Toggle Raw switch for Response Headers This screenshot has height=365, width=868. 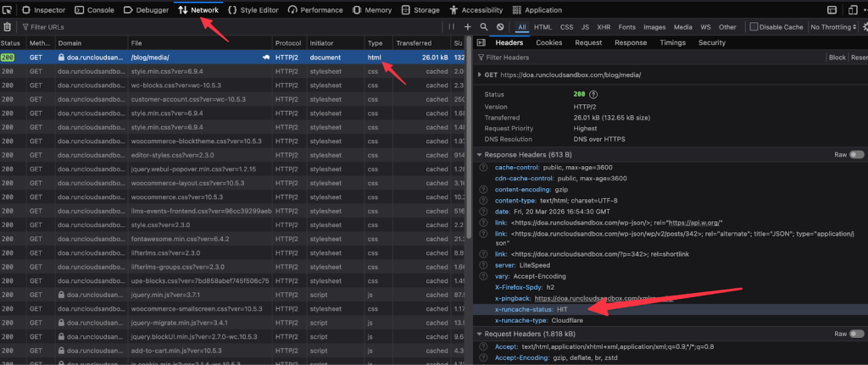(x=857, y=155)
